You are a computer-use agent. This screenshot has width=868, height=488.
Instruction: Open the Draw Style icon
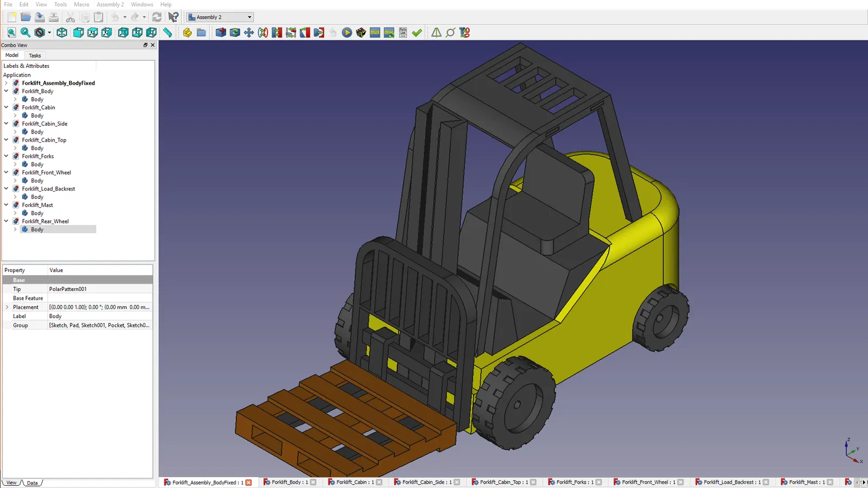40,33
